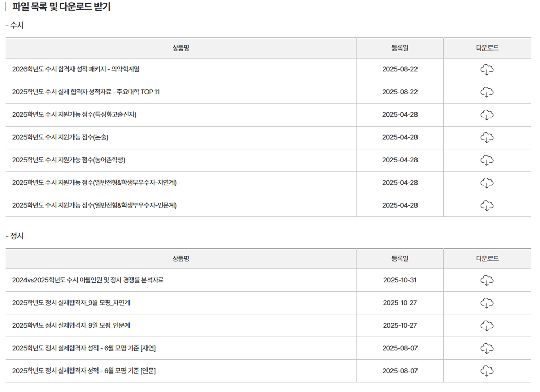This screenshot has width=540, height=392.
Task: Download 2026학년도 수시 합격자 성적 패키지 의약학계열 file
Action: 487,69
